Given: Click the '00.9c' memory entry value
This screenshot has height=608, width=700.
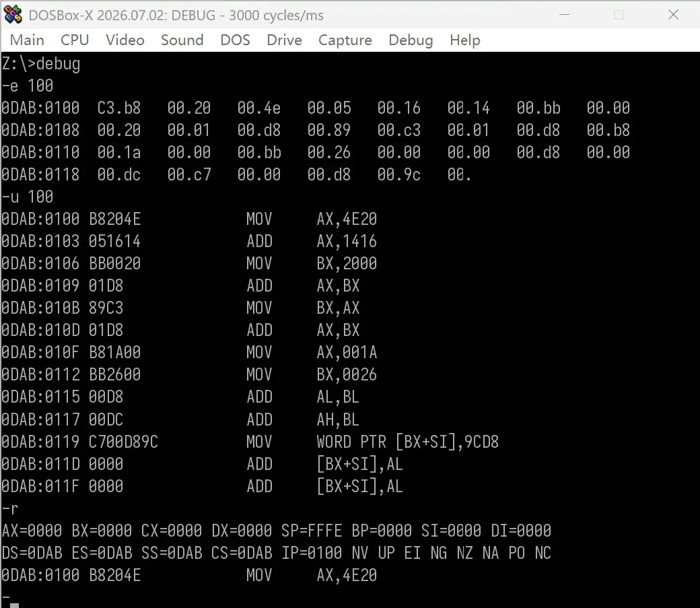Looking at the screenshot, I should tap(398, 174).
